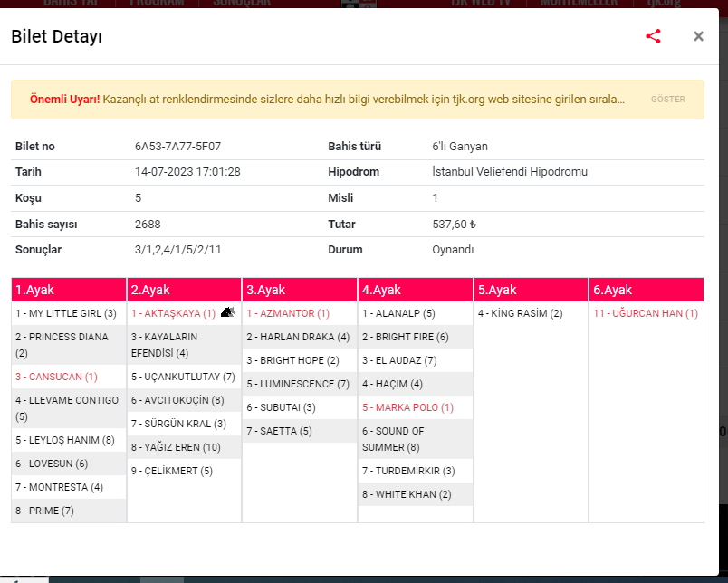
Task: Select winning horse 5 - MARKA POLO (1)
Action: coord(416,407)
